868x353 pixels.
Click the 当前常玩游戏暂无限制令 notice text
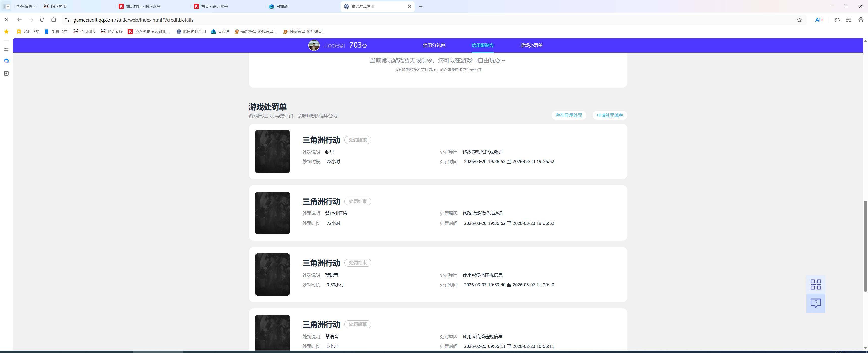tap(437, 60)
